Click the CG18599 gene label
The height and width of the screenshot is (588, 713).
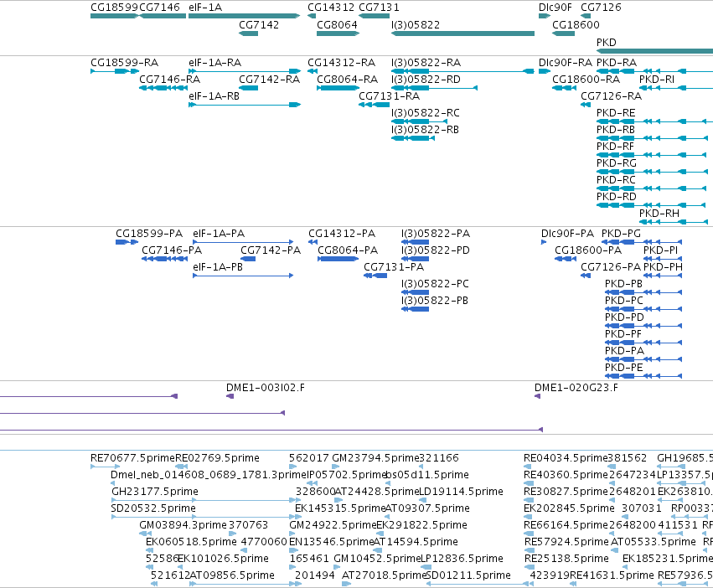coord(115,8)
